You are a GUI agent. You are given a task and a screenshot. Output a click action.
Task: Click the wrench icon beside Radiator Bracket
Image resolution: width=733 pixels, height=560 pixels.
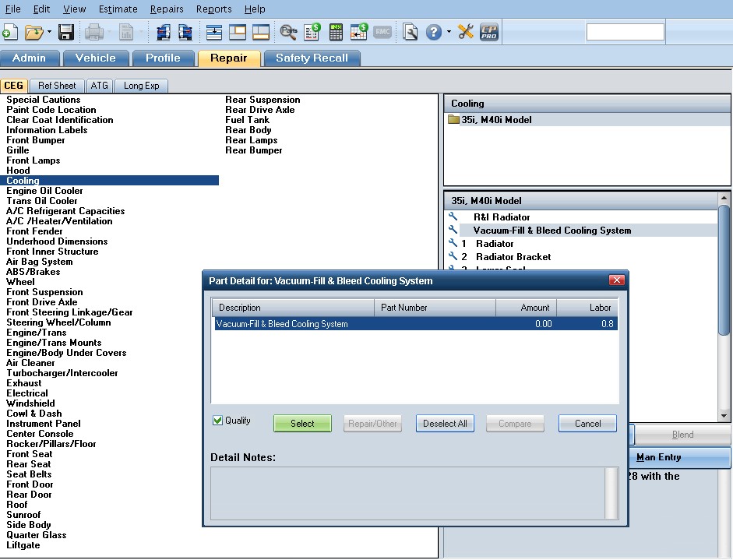(x=453, y=256)
